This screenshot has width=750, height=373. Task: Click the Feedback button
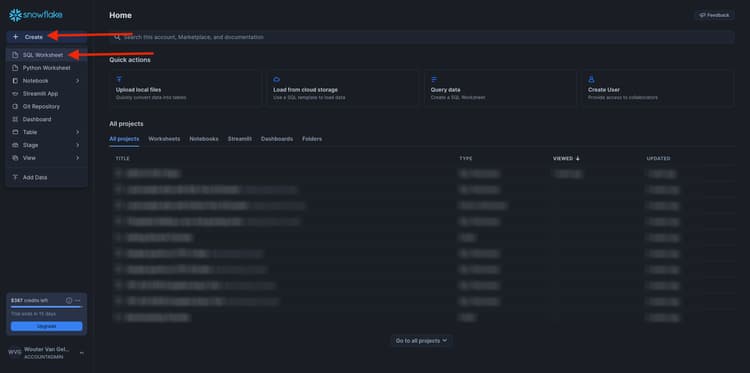click(715, 15)
